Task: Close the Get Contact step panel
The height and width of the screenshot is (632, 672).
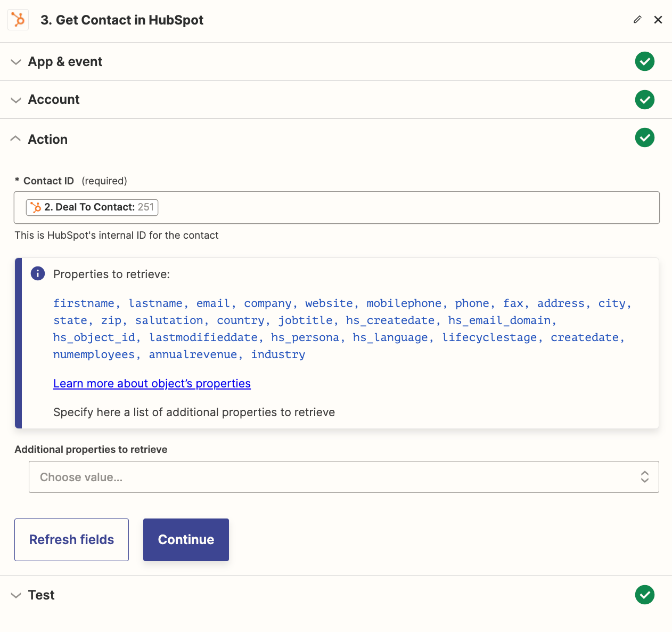Action: 658,20
